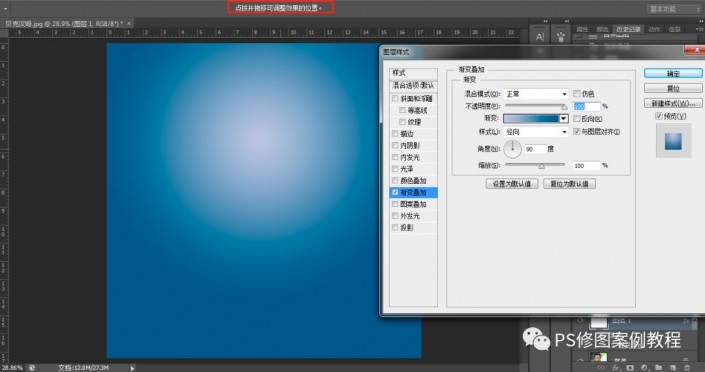
Task: Create a new group with folder icon
Action: (659, 368)
